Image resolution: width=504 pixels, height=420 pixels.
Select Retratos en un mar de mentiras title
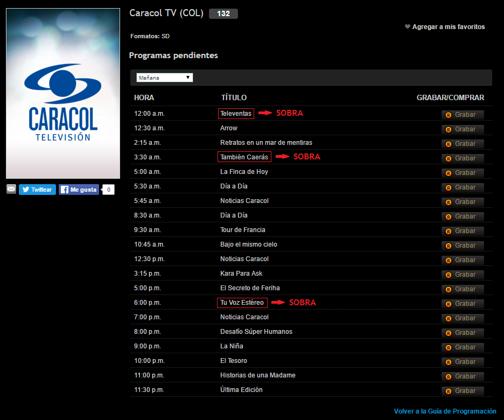tap(266, 143)
